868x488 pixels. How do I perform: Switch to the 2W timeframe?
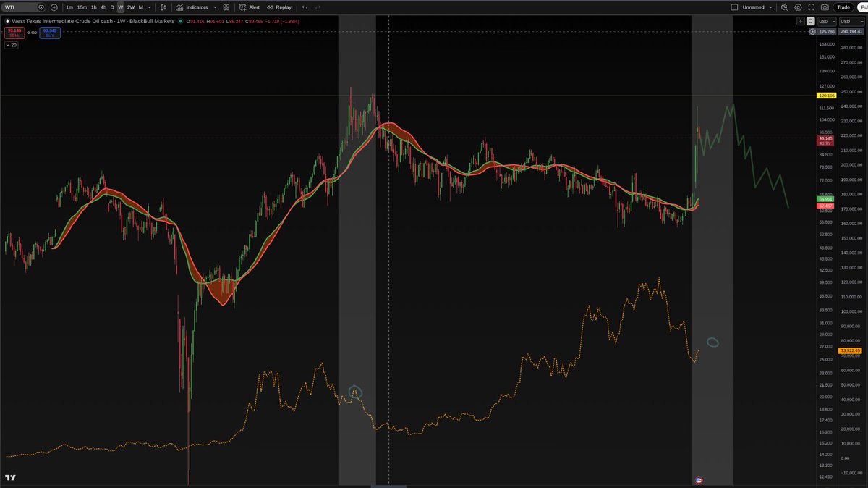point(131,7)
